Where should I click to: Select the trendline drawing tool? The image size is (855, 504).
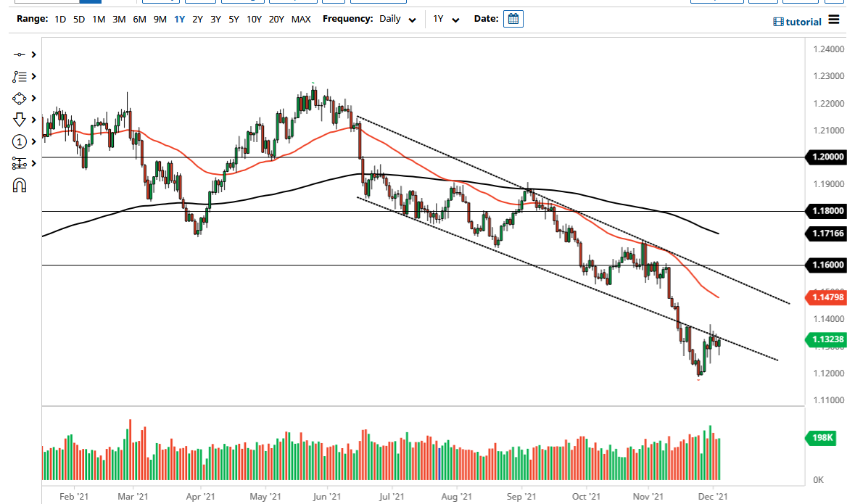(x=19, y=54)
